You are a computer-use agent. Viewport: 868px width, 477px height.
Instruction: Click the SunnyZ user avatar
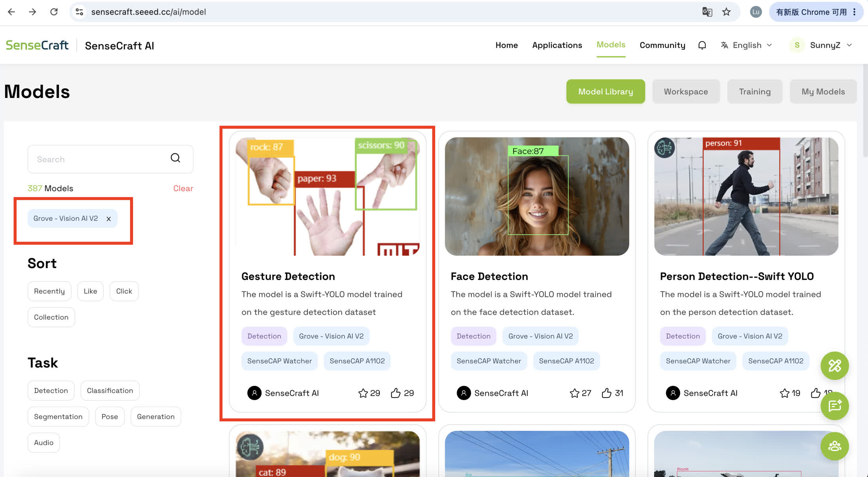797,45
